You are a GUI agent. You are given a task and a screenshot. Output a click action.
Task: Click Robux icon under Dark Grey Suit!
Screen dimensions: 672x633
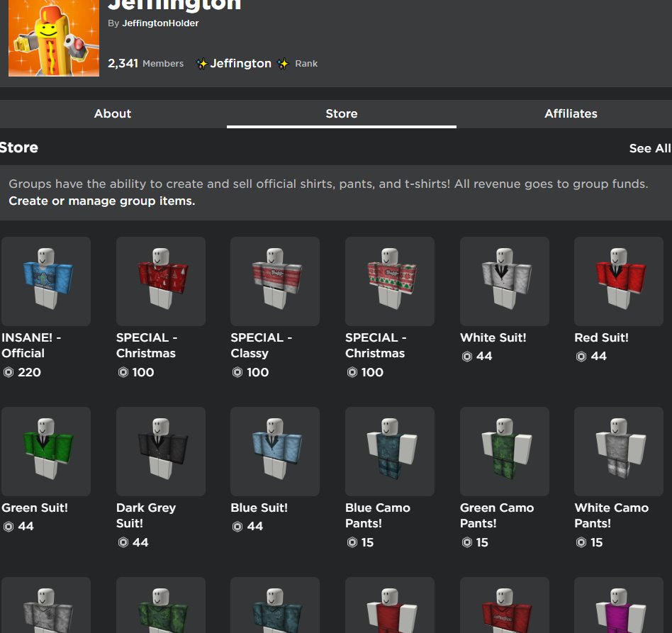click(123, 542)
